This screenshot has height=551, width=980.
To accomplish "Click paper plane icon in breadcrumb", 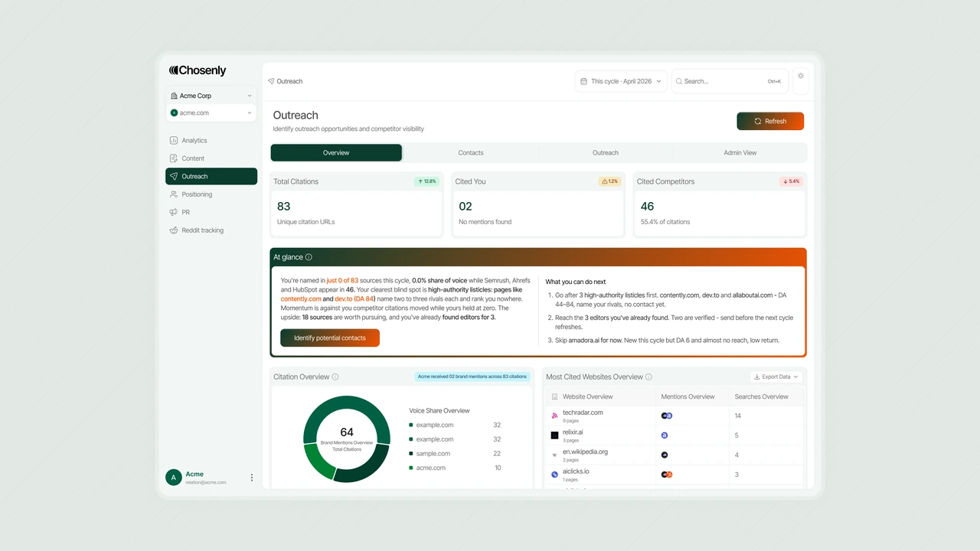I will pos(271,81).
